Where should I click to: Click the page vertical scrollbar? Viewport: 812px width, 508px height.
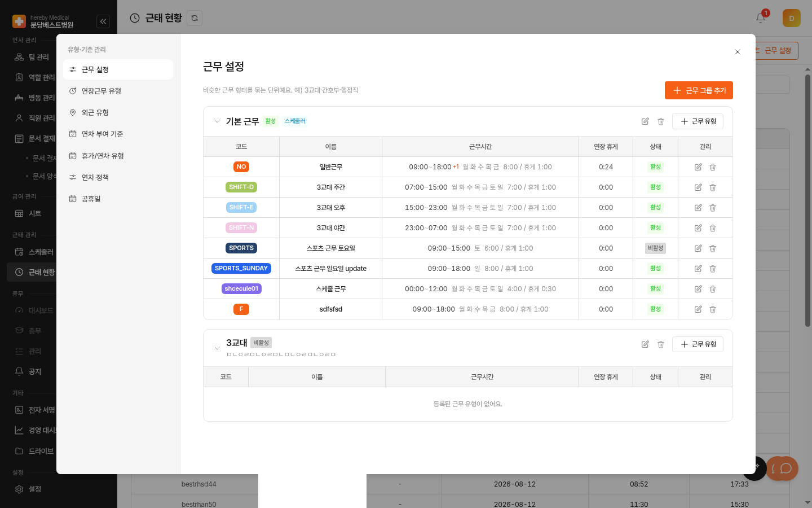pyautogui.click(x=807, y=200)
